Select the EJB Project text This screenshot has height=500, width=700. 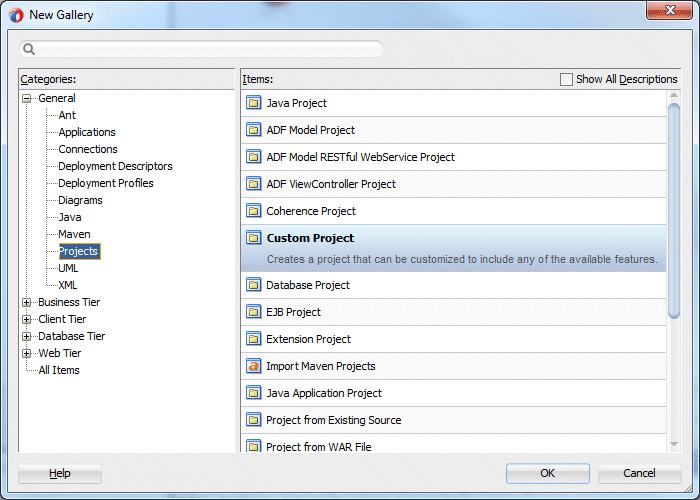click(x=294, y=312)
